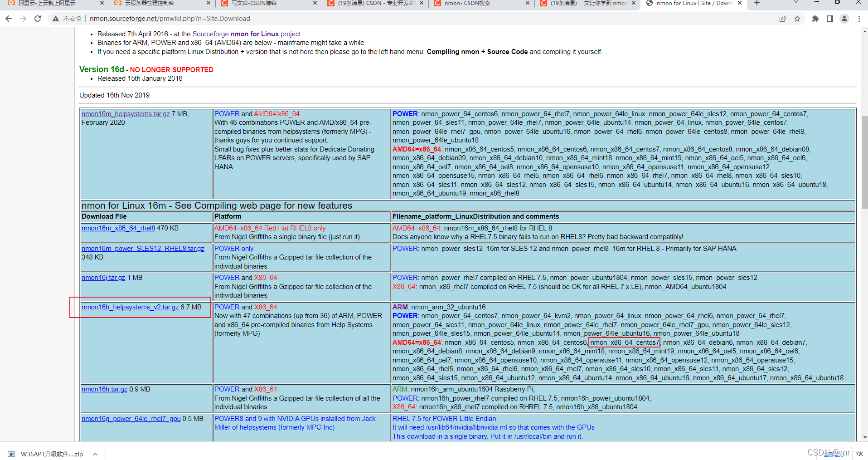Viewport: 868px width, 460px height.
Task: Open the Sourceforge nmon for Linux project link
Action: tap(246, 34)
